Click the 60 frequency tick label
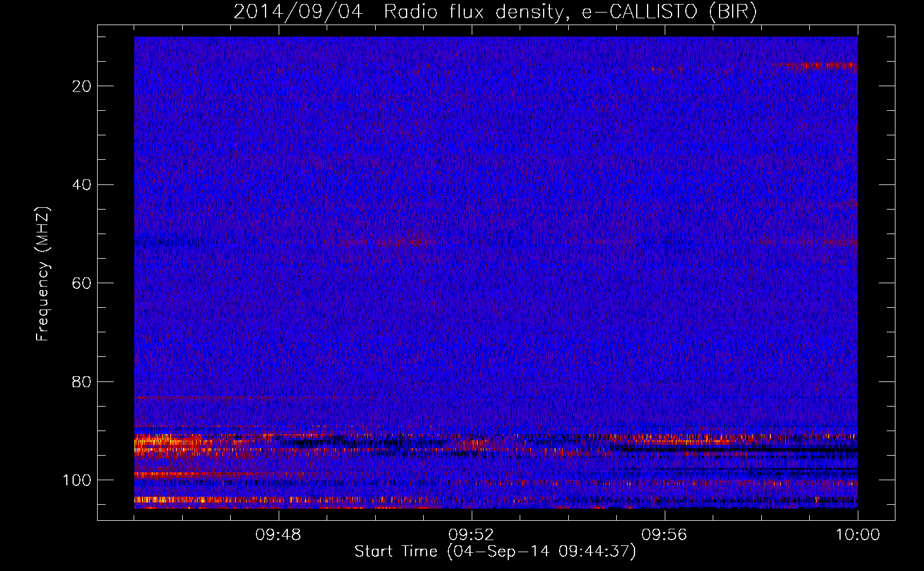 click(82, 283)
